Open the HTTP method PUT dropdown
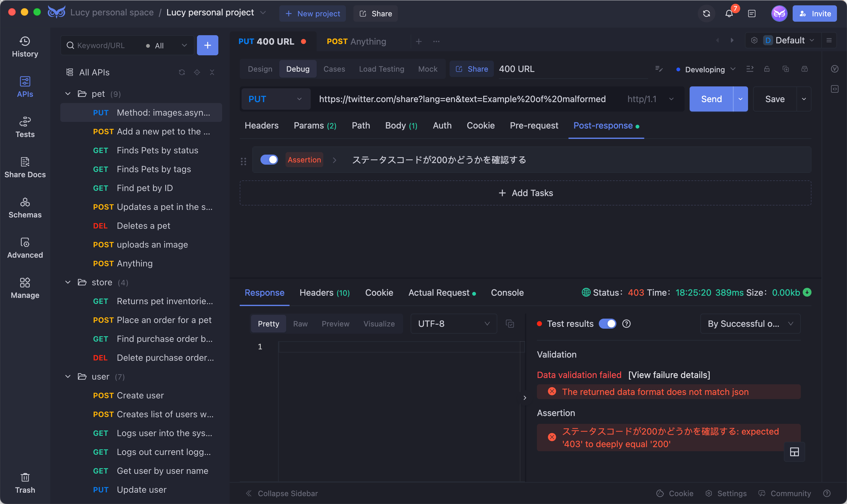Image resolution: width=847 pixels, height=504 pixels. pyautogui.click(x=276, y=99)
